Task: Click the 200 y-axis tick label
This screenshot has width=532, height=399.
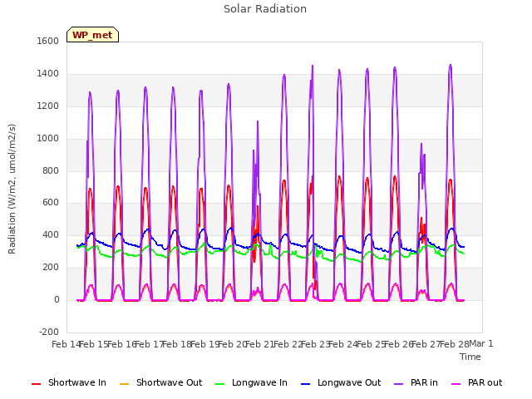Action: [x=51, y=268]
